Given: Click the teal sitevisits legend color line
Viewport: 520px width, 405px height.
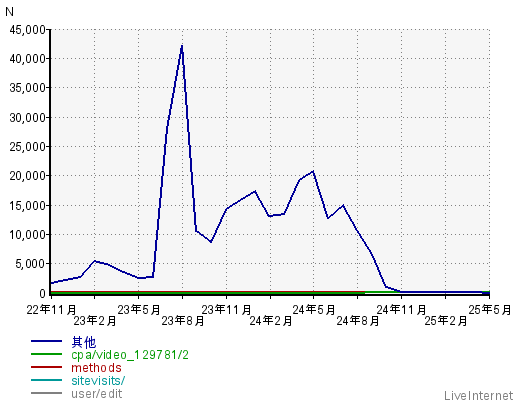Looking at the screenshot, I should (46, 380).
